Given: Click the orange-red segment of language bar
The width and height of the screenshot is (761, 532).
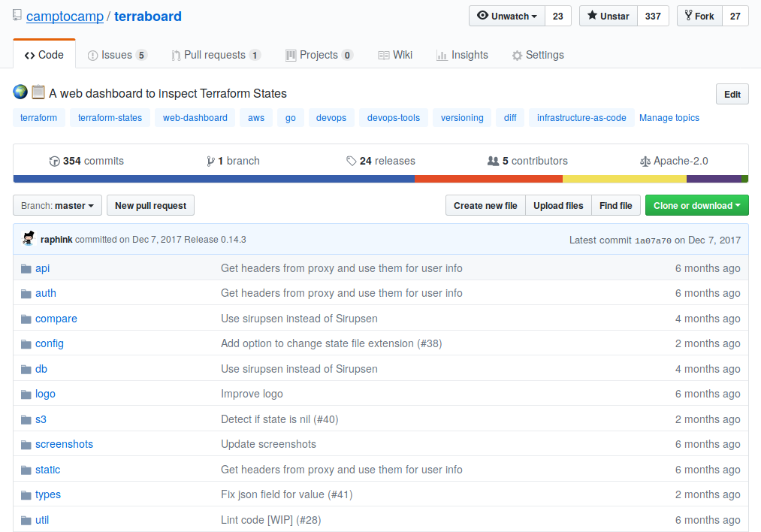Looking at the screenshot, I should point(488,179).
